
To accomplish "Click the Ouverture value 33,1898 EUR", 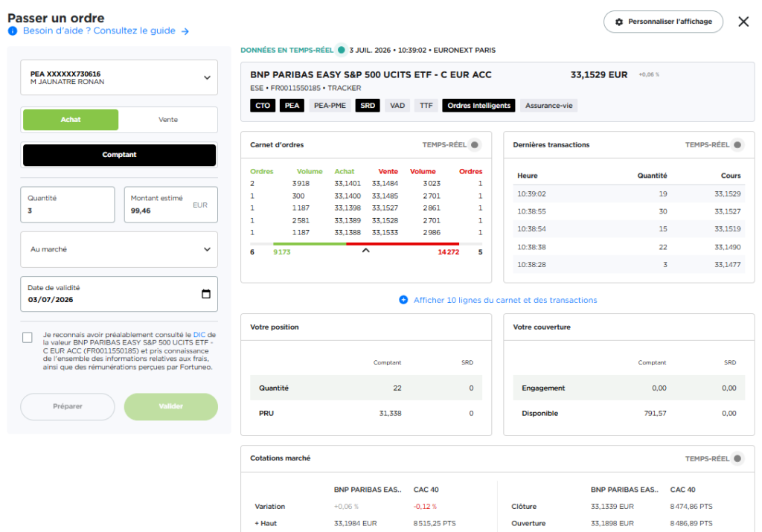I will [612, 524].
